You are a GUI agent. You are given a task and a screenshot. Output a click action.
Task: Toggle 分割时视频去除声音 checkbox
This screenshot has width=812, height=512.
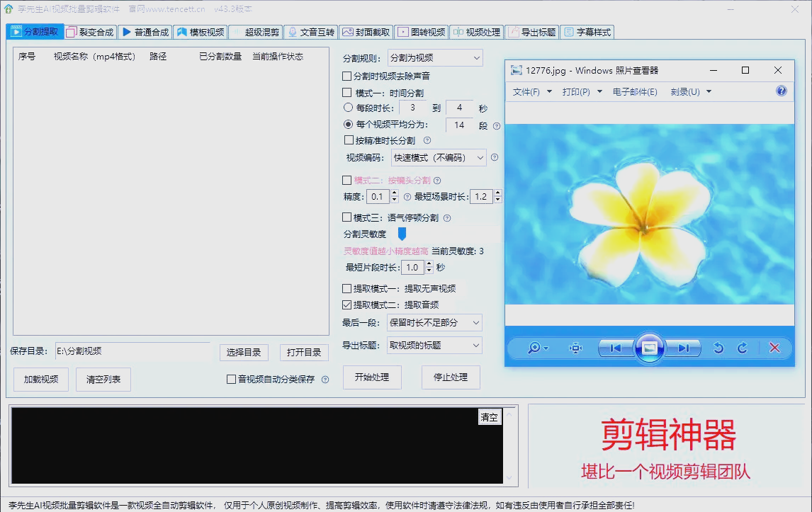click(347, 76)
